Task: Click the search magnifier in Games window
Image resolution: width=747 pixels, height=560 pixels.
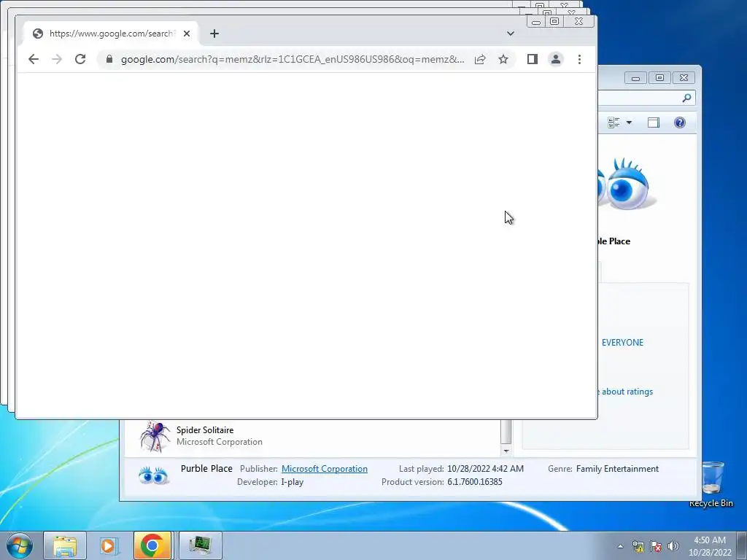Action: (686, 98)
